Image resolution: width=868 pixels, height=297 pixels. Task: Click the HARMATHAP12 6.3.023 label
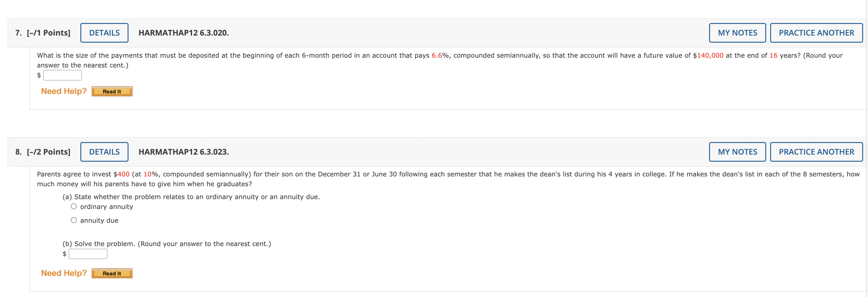click(184, 152)
